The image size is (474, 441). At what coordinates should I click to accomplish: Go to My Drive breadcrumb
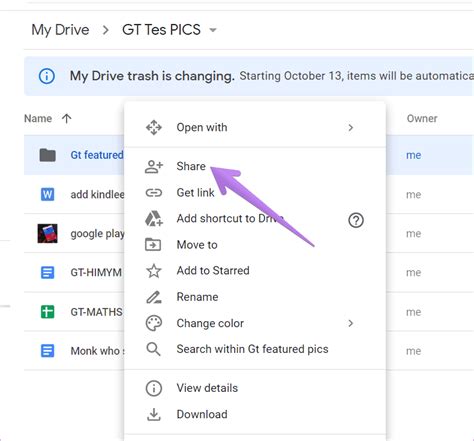[60, 30]
